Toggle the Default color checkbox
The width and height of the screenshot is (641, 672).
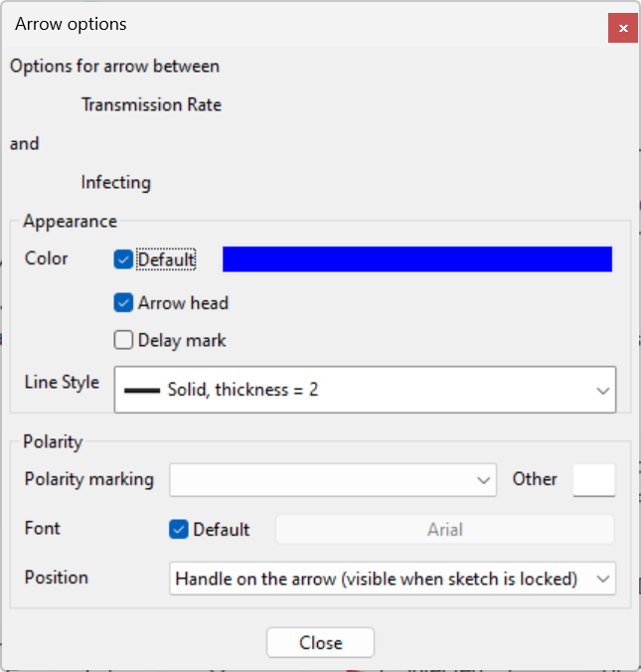124,259
